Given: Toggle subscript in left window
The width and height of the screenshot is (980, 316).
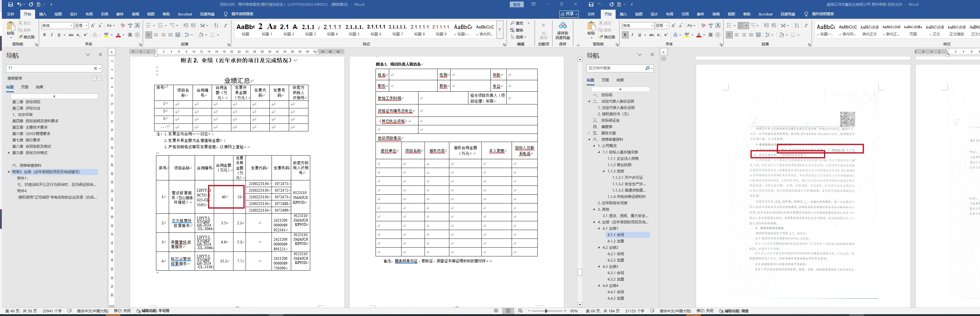Looking at the screenshot, I should [78, 35].
